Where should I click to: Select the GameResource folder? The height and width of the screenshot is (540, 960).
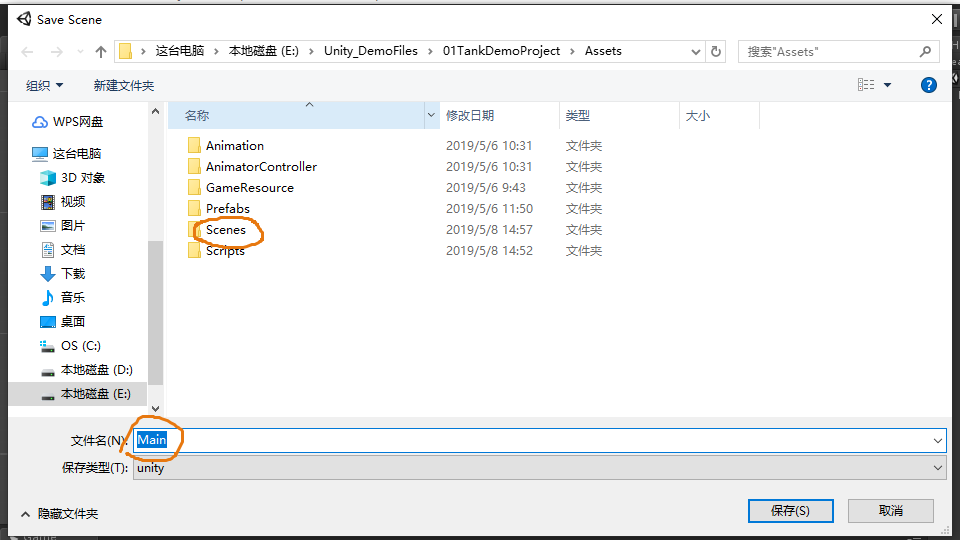250,188
